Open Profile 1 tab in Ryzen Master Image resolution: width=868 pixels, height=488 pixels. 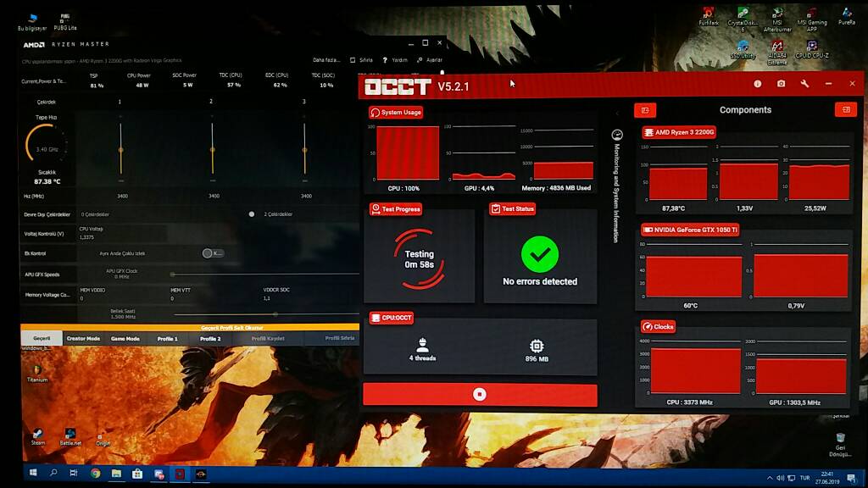click(x=167, y=339)
